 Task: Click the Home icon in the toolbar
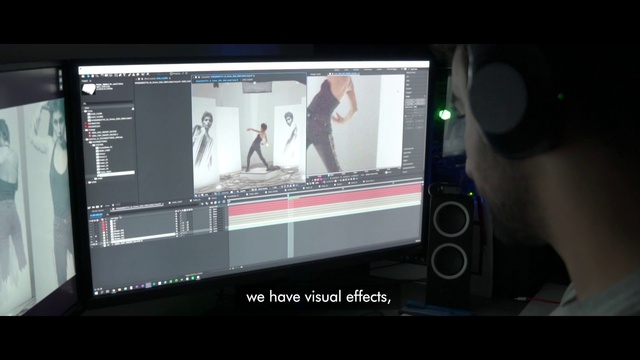83,76
